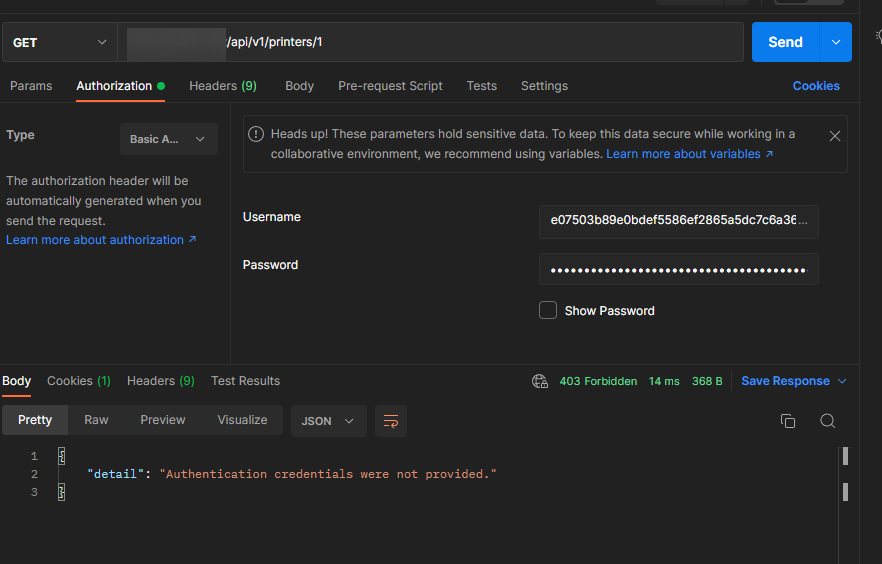
Task: Select the Authorization tab
Action: pos(120,86)
